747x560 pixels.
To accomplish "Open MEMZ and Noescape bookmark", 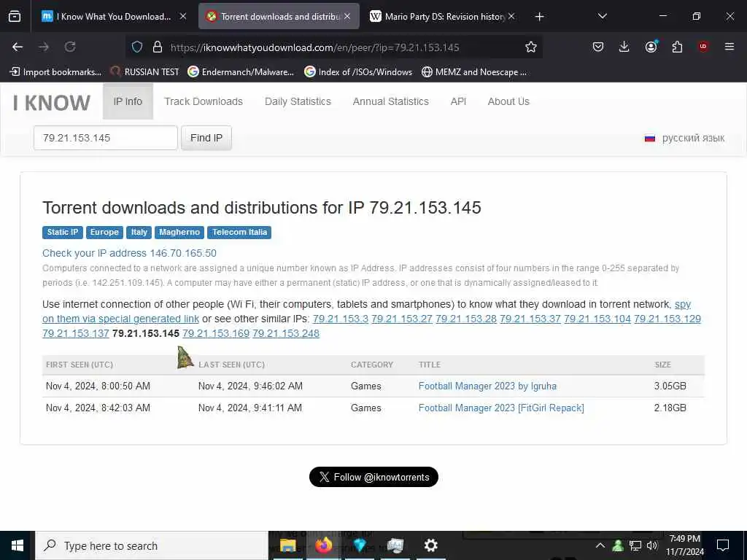I will tap(474, 72).
